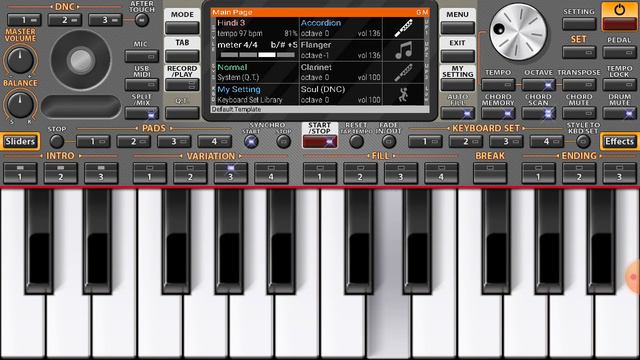Toggle Chord Memory
The image size is (640, 360).
tap(498, 113)
